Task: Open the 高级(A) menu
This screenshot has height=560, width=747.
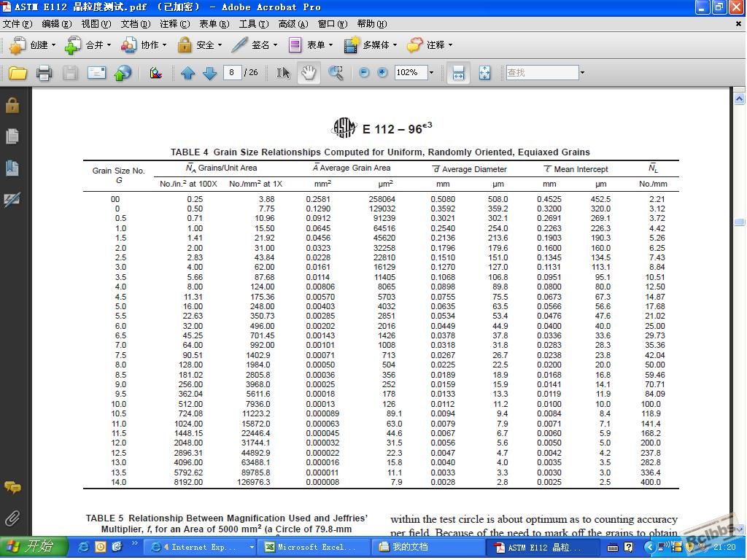Action: click(293, 24)
